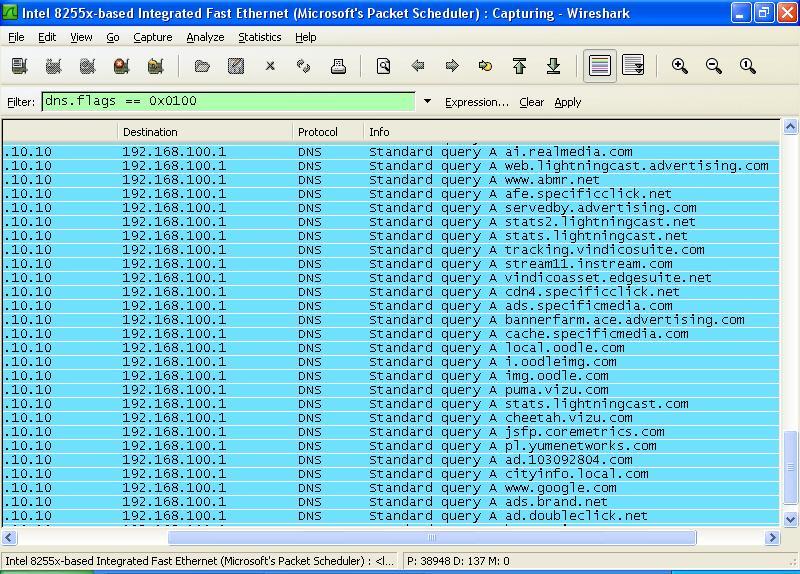The height and width of the screenshot is (574, 800).
Task: Find a packet magnifier icon
Action: point(384,66)
